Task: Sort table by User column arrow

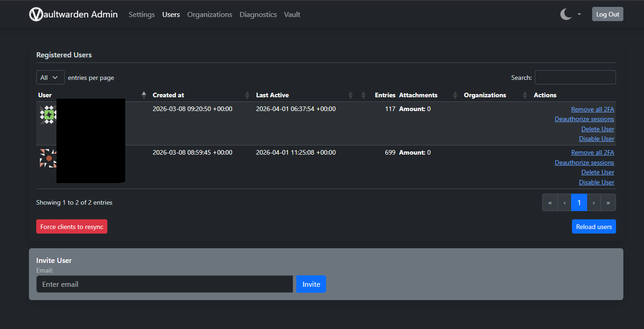Action: pyautogui.click(x=144, y=95)
